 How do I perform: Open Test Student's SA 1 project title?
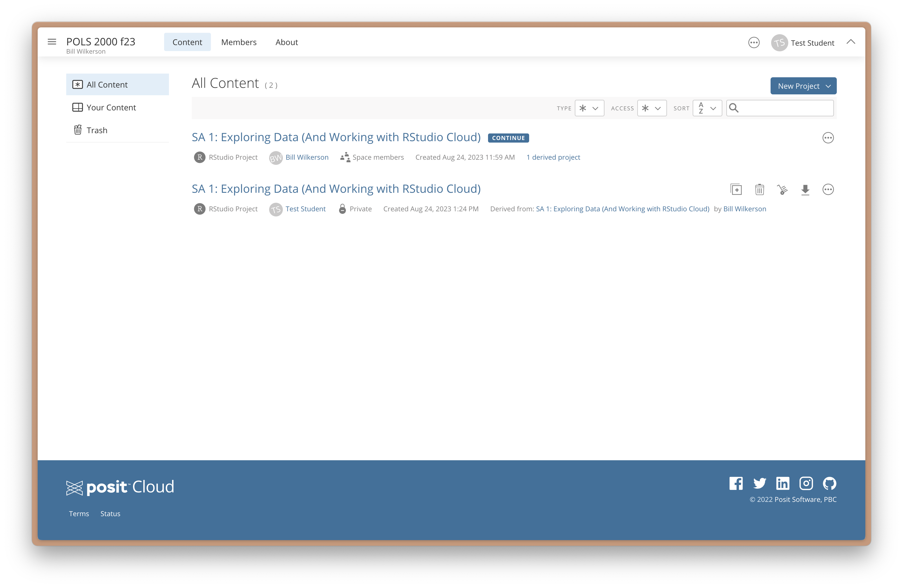pyautogui.click(x=336, y=188)
